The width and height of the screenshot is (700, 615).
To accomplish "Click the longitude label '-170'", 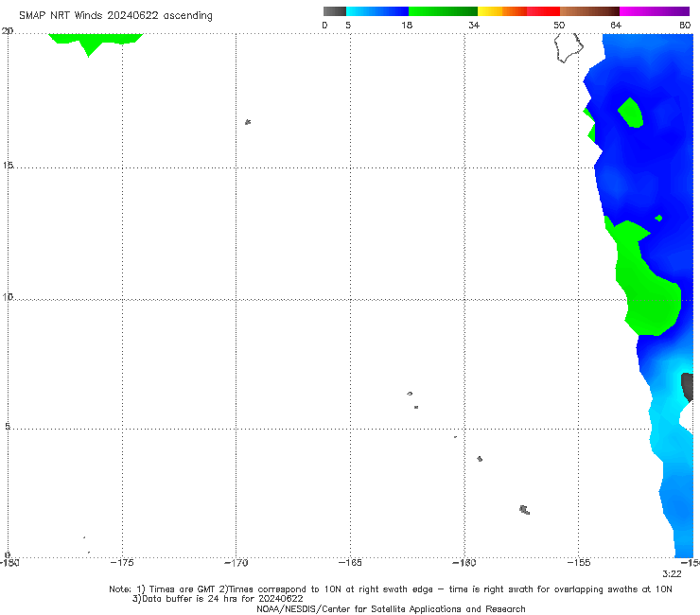I will pyautogui.click(x=236, y=563).
